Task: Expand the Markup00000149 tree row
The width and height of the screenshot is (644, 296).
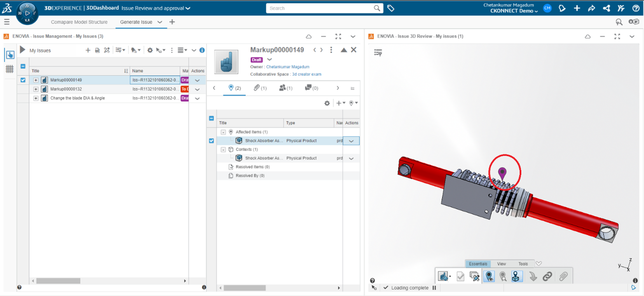Action: pos(36,80)
